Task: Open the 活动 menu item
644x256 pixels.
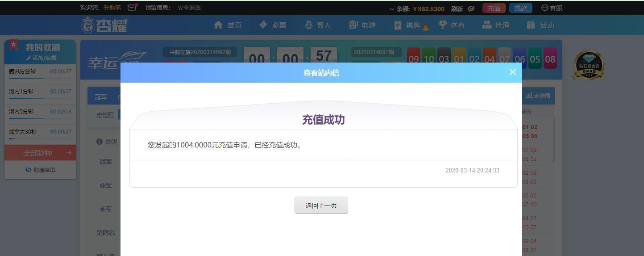Action: coord(547,25)
